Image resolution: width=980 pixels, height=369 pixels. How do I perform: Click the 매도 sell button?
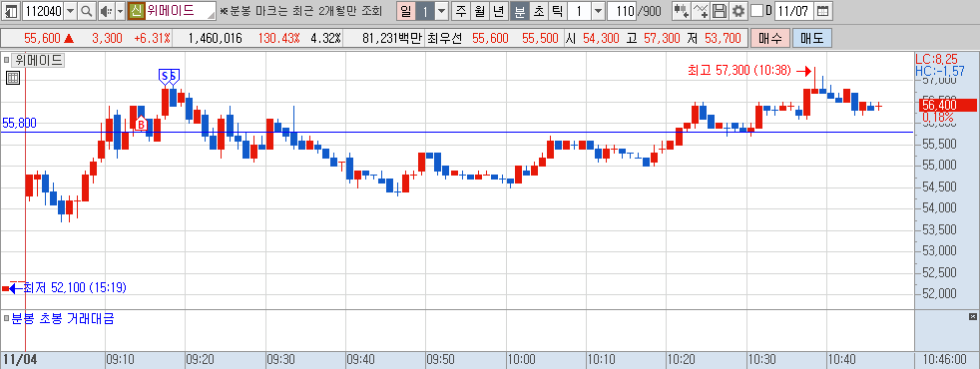click(812, 38)
